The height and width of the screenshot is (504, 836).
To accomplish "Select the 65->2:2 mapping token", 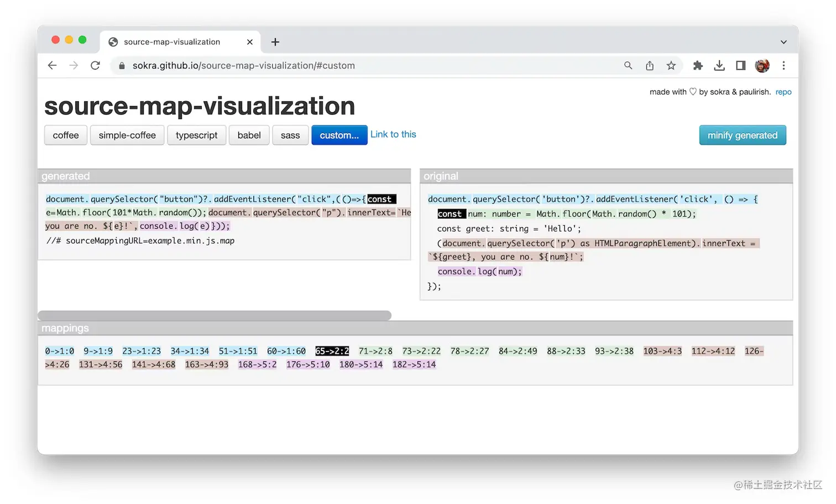I will tap(332, 350).
